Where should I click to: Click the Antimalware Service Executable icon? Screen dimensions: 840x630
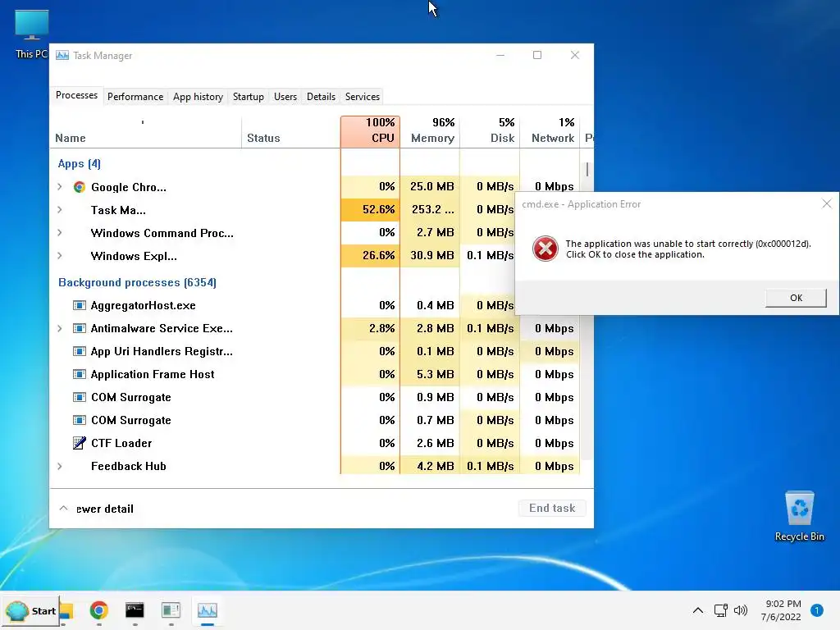[x=80, y=328]
